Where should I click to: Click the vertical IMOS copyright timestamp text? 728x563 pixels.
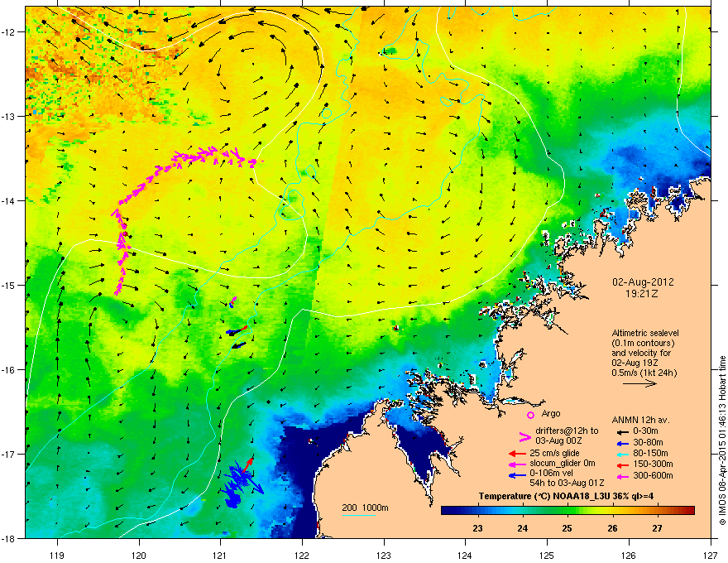coord(722,440)
